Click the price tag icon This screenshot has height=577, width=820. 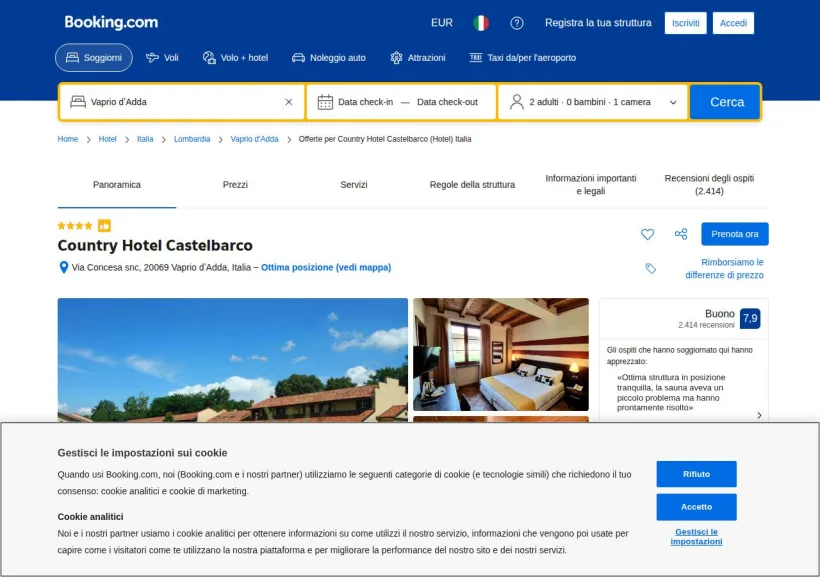click(651, 268)
